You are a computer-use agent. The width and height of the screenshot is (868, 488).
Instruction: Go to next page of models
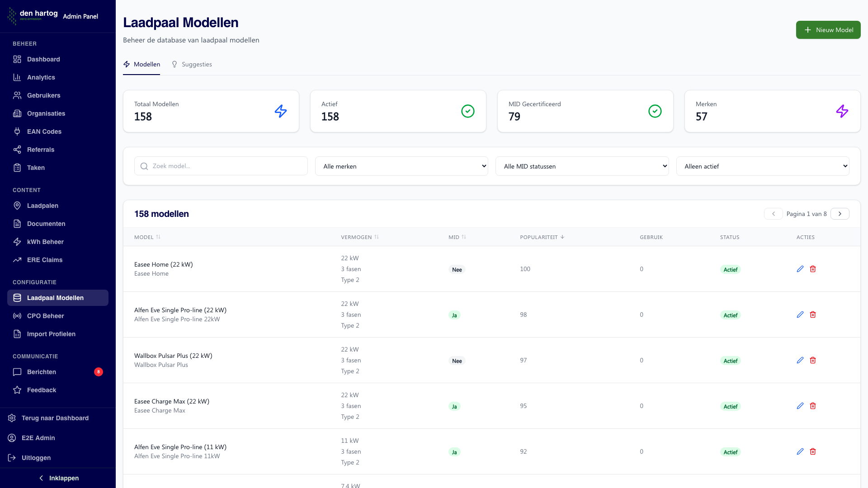coord(840,214)
